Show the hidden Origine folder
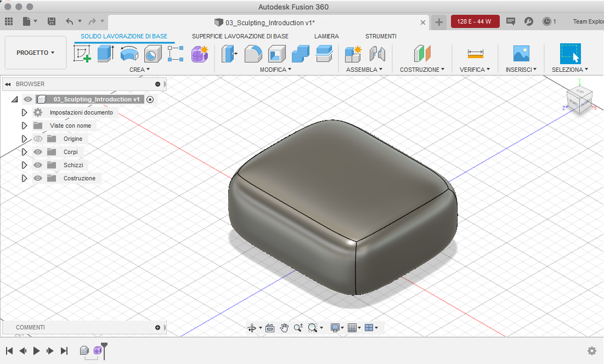Image resolution: width=604 pixels, height=364 pixels. (38, 139)
